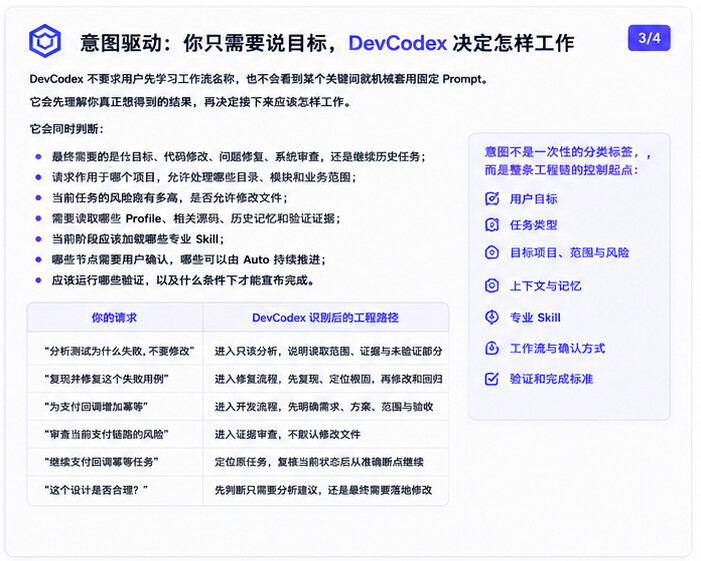
Task: Click the 3/4 page indicator badge
Action: coord(649,38)
